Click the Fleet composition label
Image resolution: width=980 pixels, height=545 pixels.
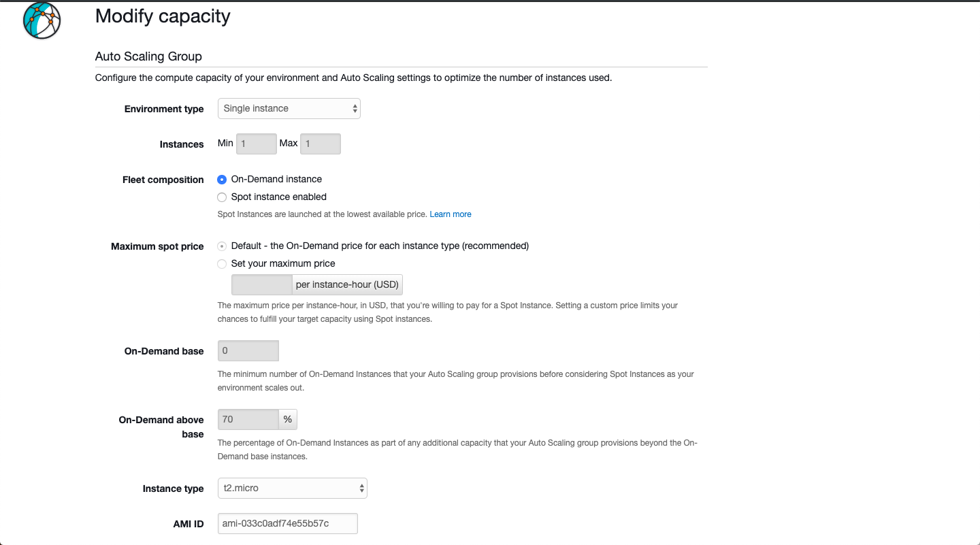coord(163,180)
